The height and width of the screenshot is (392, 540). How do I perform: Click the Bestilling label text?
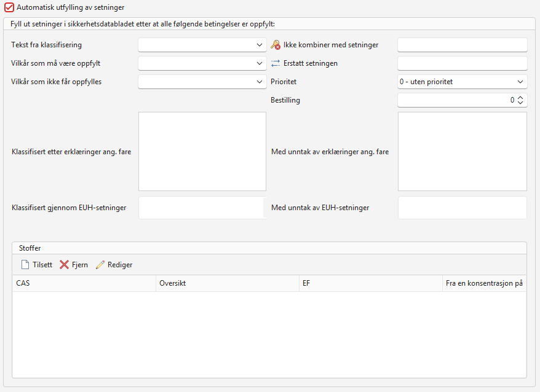[x=285, y=100]
